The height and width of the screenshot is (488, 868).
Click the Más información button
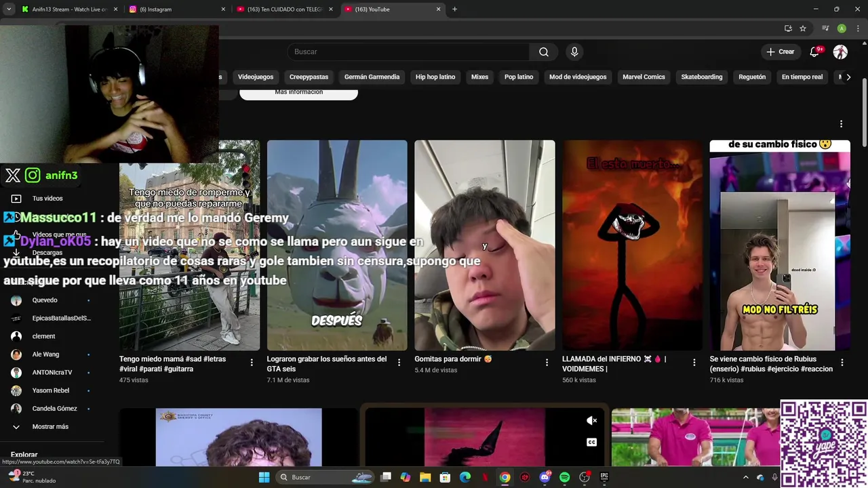click(x=298, y=93)
